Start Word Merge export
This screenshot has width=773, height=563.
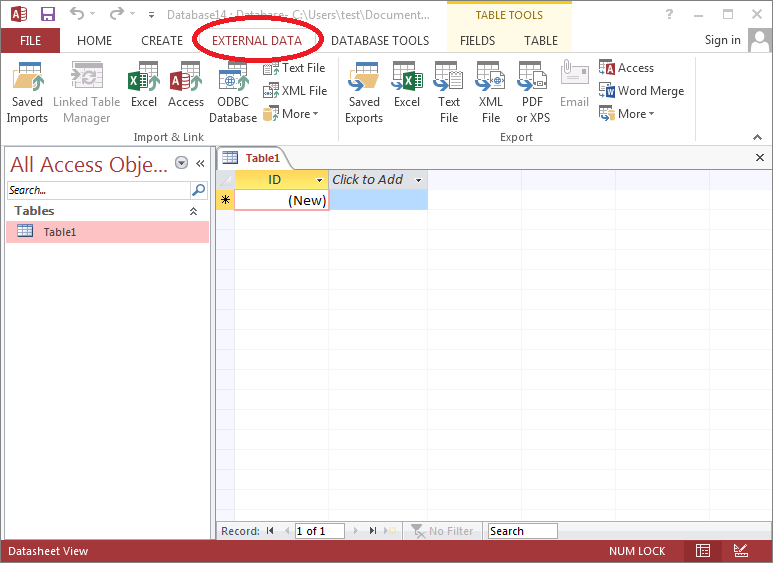tap(641, 91)
